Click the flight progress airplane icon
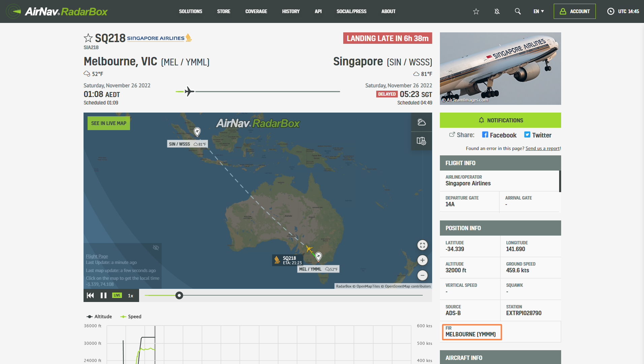This screenshot has height=364, width=644. [x=189, y=91]
